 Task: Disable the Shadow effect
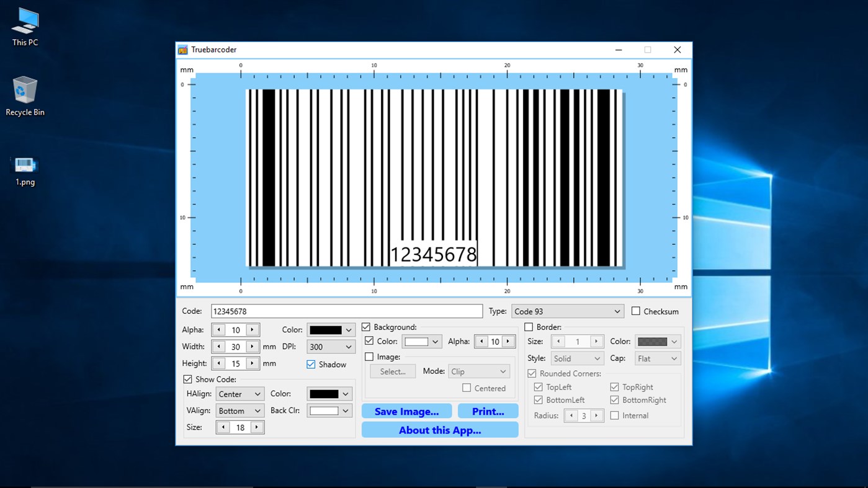coord(310,364)
